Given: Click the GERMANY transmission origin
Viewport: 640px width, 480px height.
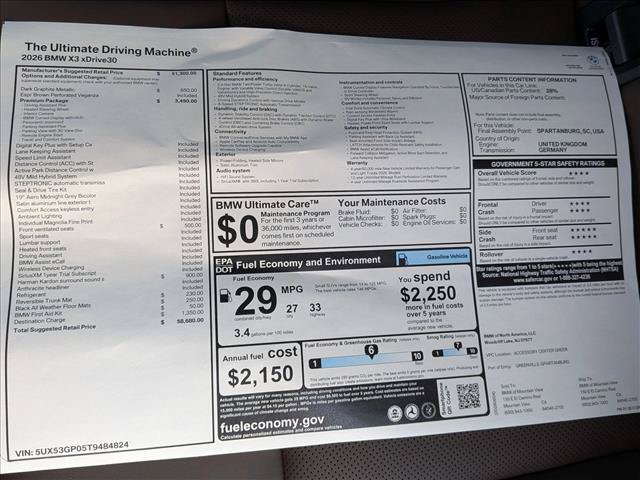Looking at the screenshot, I should [x=553, y=149].
